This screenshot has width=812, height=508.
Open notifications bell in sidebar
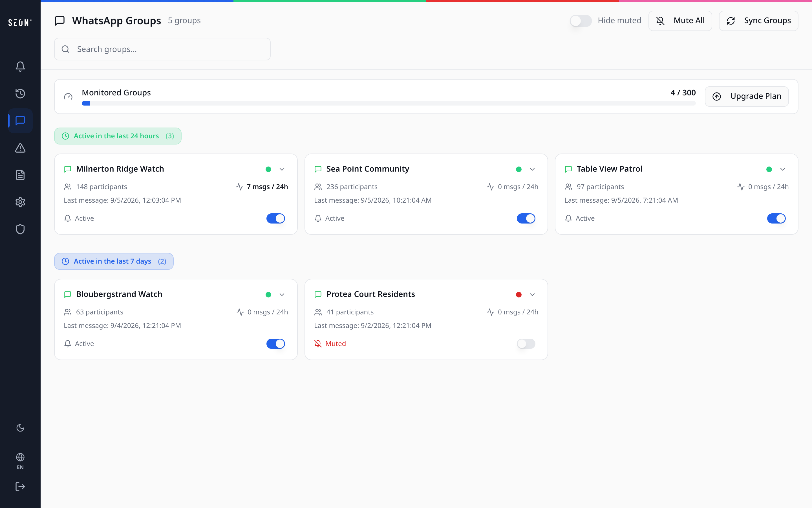tap(20, 66)
